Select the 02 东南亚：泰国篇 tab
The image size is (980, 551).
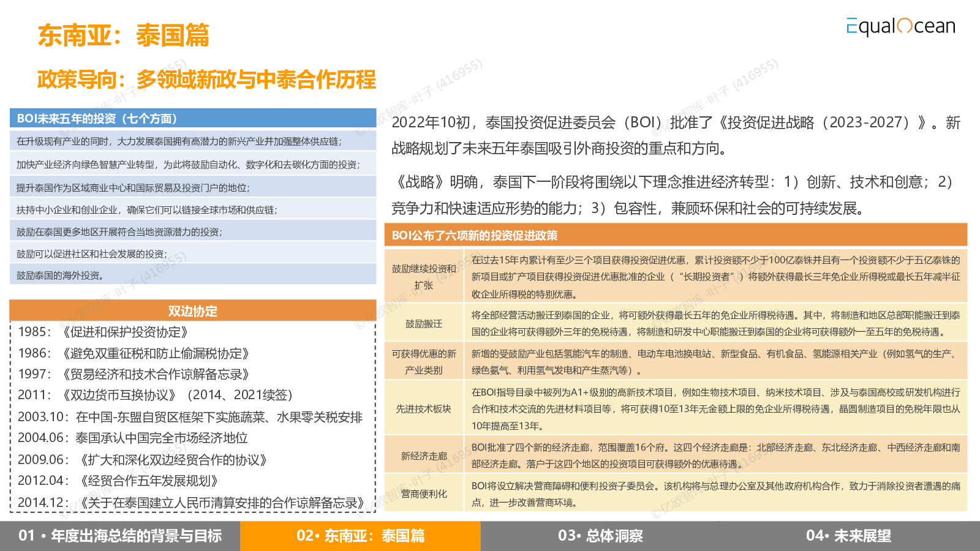pyautogui.click(x=360, y=536)
